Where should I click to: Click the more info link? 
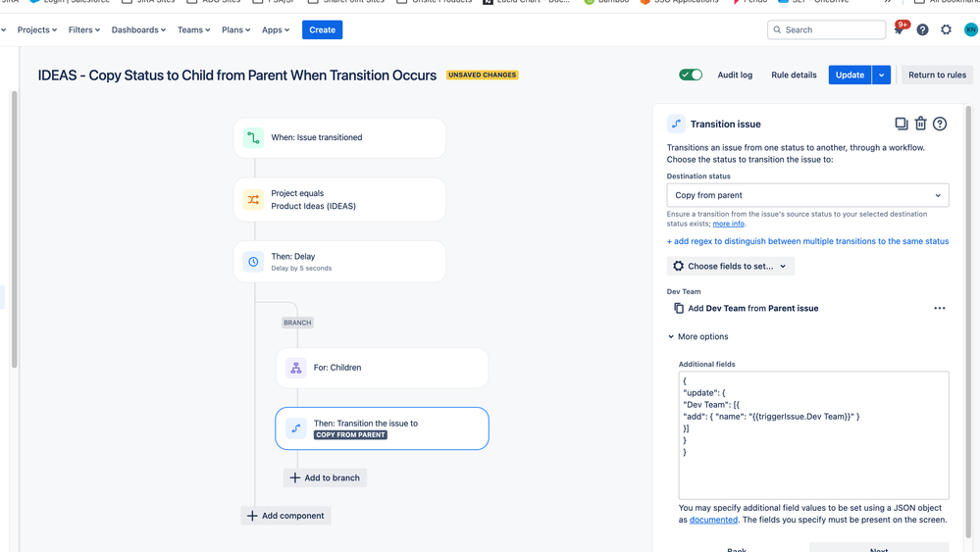728,224
